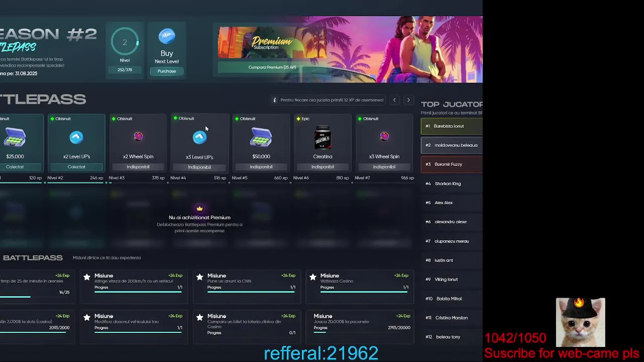Select top player #7 ciupanezu merau
The height and width of the screenshot is (362, 644).
(x=452, y=241)
